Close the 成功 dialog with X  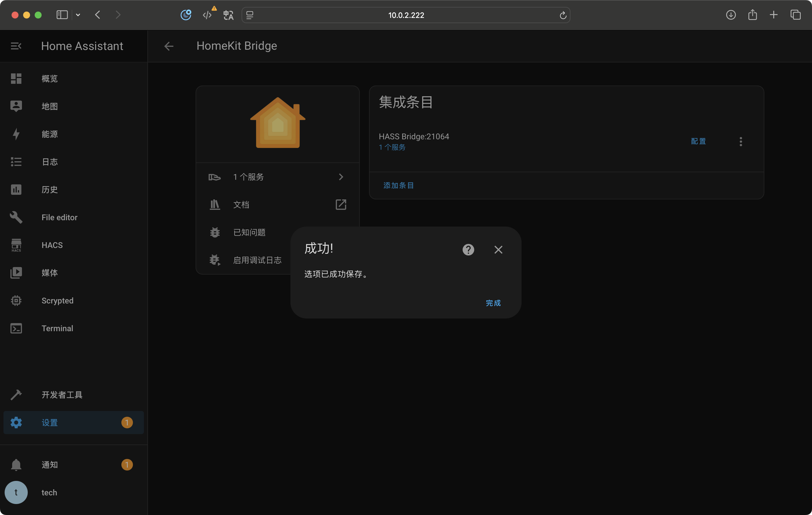click(x=498, y=250)
